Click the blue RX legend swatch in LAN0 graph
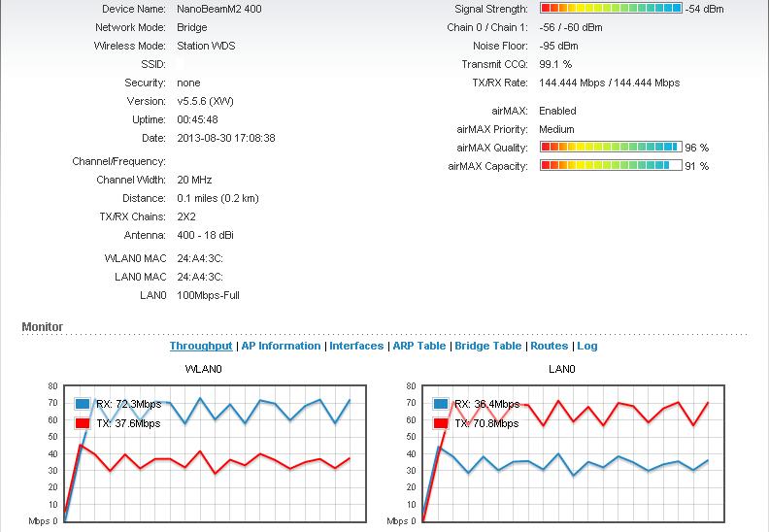The image size is (769, 532). coord(442,404)
